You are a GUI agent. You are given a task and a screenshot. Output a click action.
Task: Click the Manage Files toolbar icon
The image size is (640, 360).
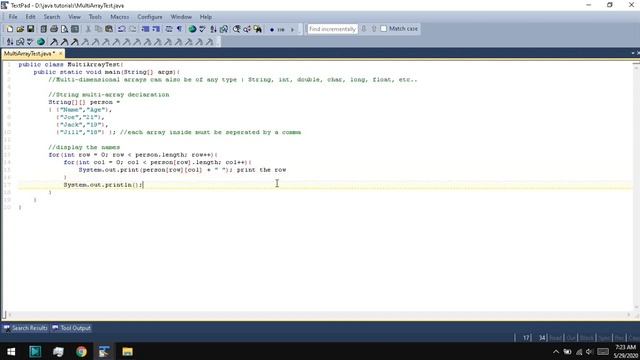43,29
